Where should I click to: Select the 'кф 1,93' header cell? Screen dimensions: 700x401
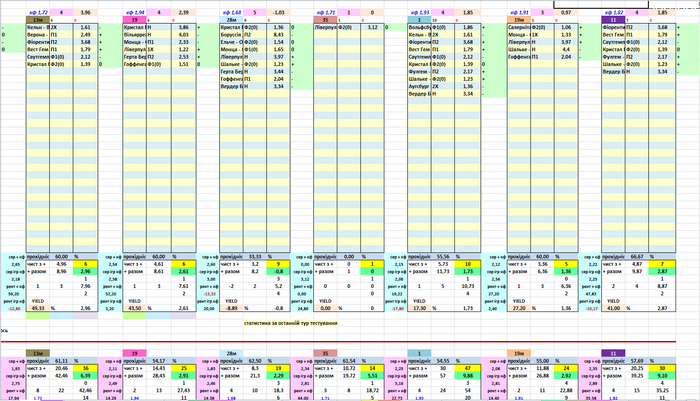(420, 13)
